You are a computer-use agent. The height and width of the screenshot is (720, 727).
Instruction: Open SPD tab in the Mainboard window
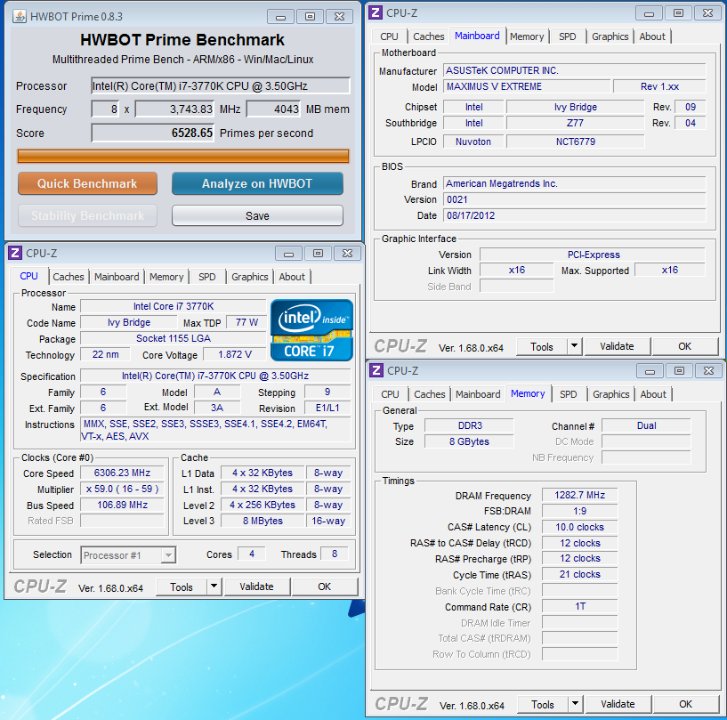[x=568, y=37]
